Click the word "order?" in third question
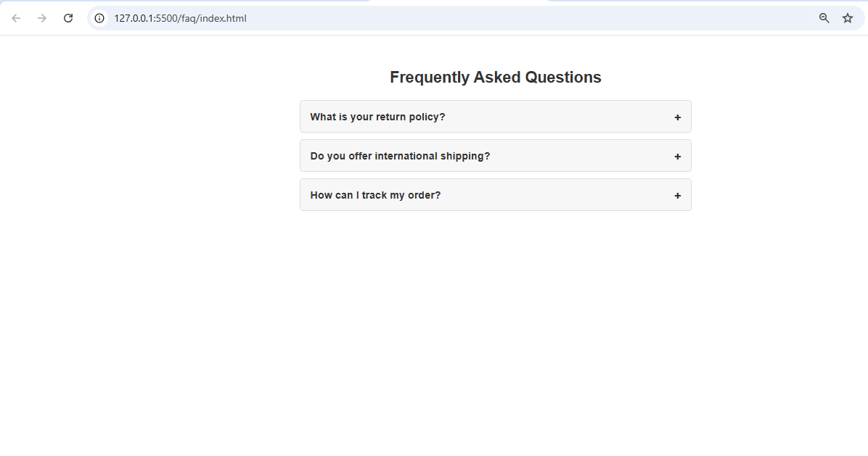The height and width of the screenshot is (456, 868). point(424,195)
